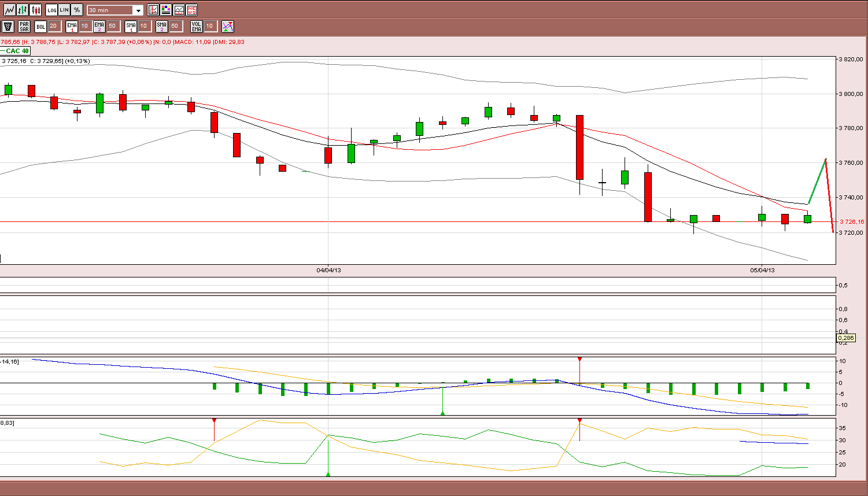
Task: Toggle LOG logarithmic scale
Action: coord(52,10)
